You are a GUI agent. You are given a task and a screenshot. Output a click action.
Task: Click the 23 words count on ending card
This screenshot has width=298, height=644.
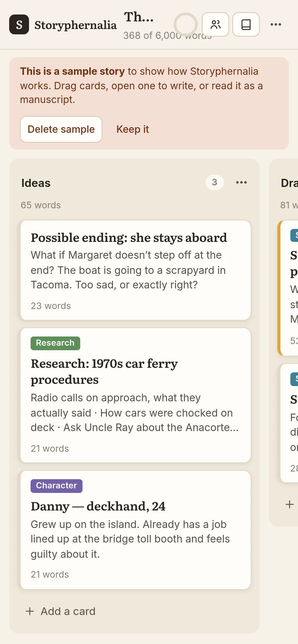(51, 306)
